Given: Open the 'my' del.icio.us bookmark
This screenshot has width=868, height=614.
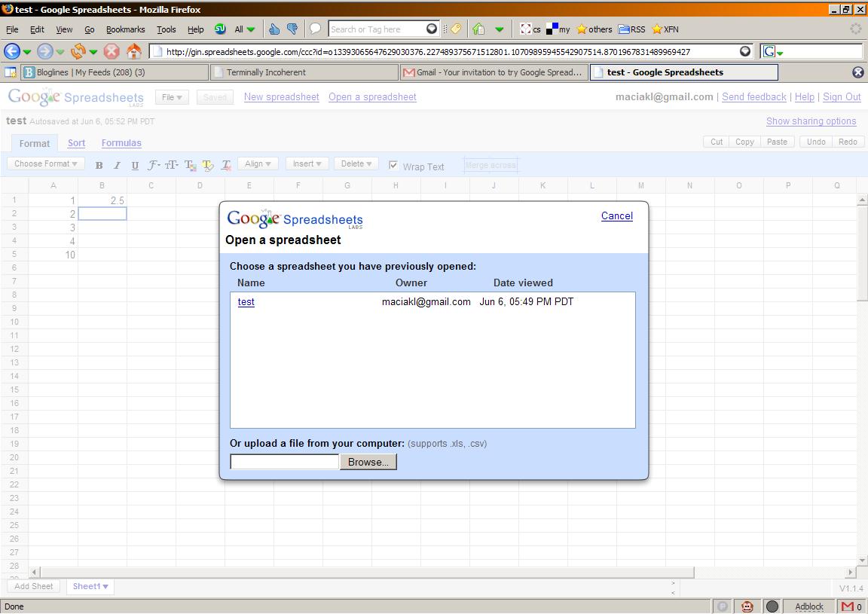Looking at the screenshot, I should pyautogui.click(x=558, y=29).
